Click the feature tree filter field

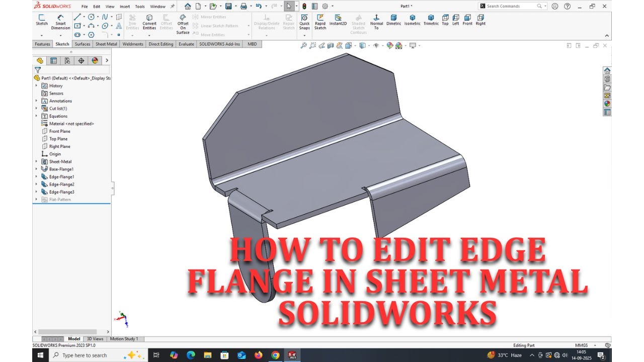[x=71, y=70]
